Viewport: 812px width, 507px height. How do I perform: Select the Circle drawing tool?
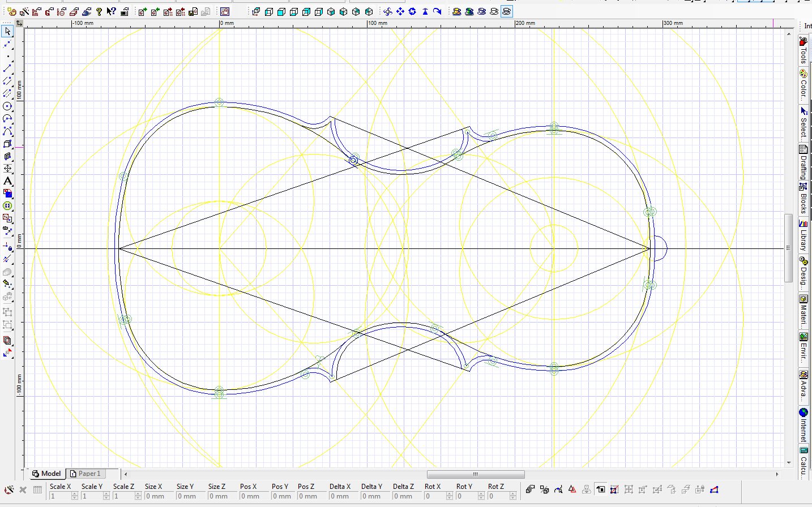[x=7, y=106]
